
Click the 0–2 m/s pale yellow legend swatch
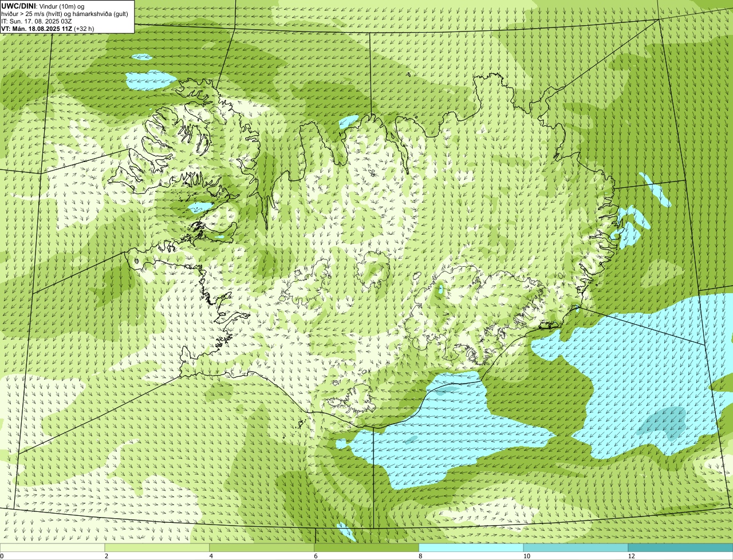click(53, 548)
